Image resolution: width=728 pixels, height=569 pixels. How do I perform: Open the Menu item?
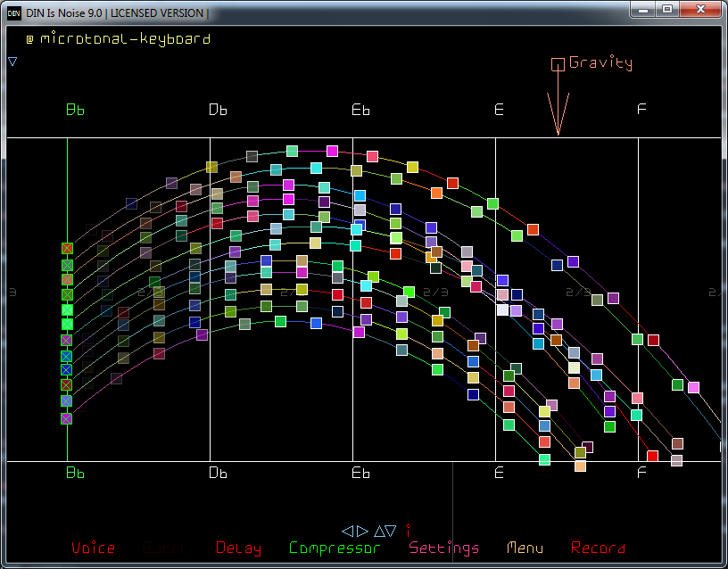coord(525,548)
